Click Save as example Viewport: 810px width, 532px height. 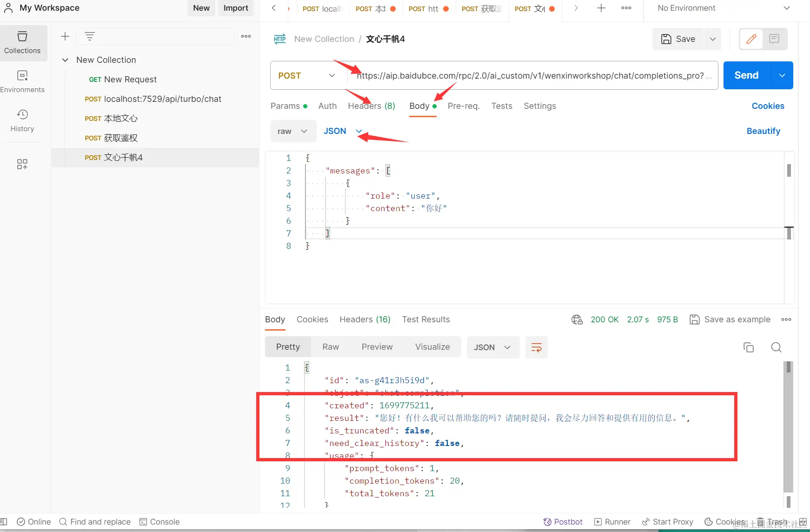tap(730, 319)
